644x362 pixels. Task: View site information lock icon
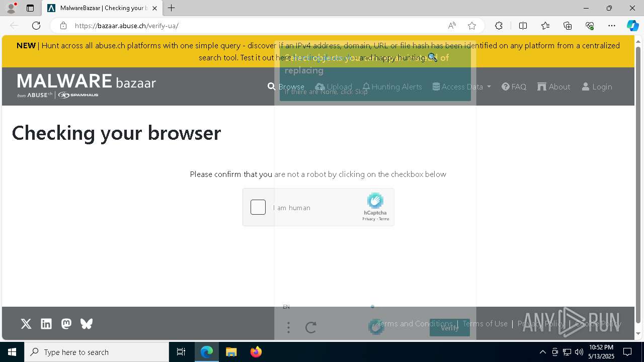point(63,26)
